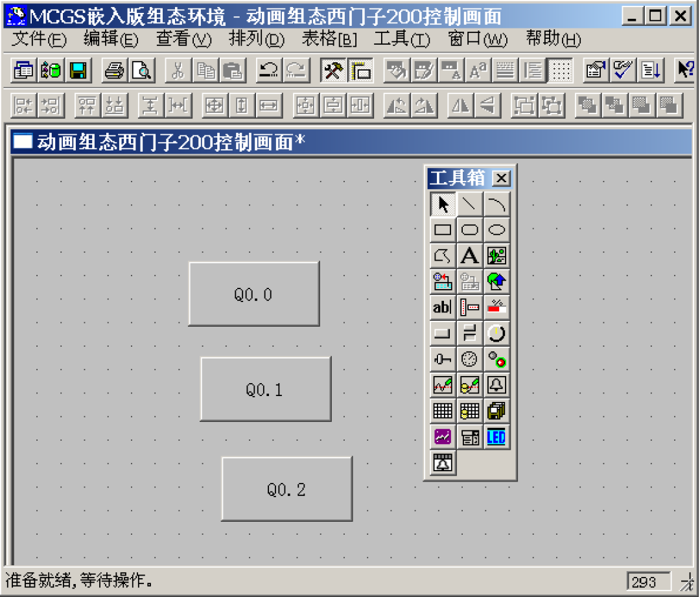Select the historical curve tool in toolbox

coord(469,385)
